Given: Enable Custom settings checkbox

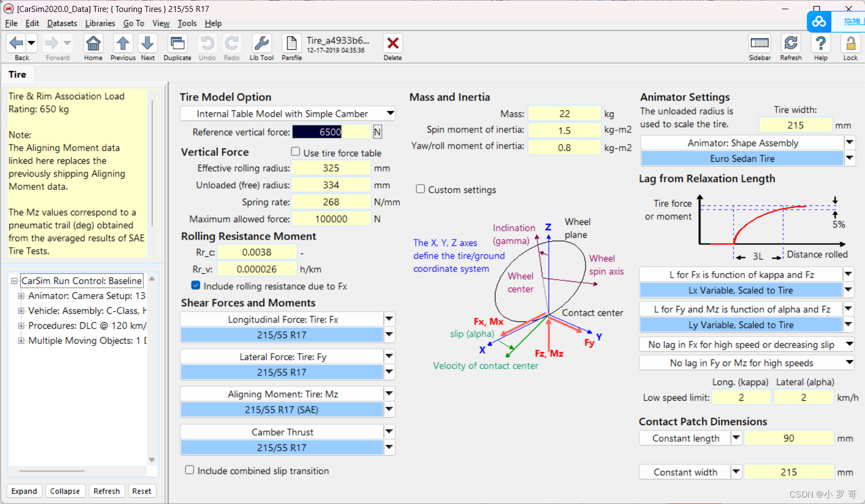Looking at the screenshot, I should click(421, 188).
